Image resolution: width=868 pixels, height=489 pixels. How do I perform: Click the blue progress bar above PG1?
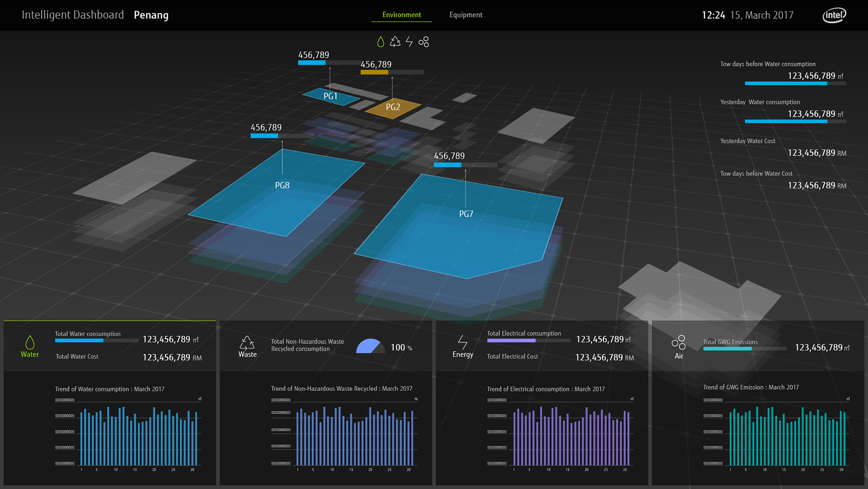coord(330,63)
